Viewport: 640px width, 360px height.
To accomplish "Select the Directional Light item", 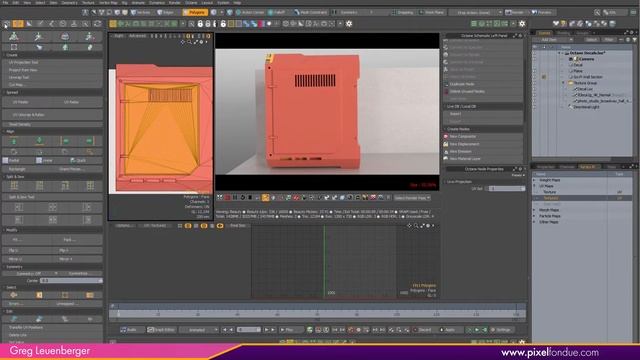I will click(x=587, y=107).
